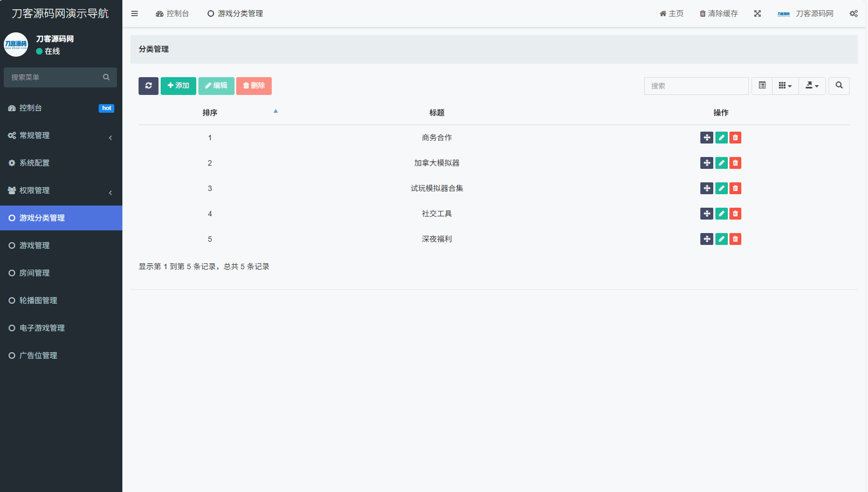Click the 清除缓存 link in the header
This screenshot has height=492, width=868.
point(719,13)
